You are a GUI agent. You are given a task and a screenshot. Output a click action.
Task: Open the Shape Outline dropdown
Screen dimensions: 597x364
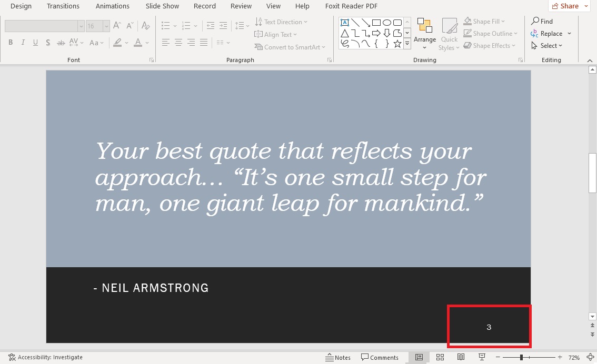pos(490,33)
